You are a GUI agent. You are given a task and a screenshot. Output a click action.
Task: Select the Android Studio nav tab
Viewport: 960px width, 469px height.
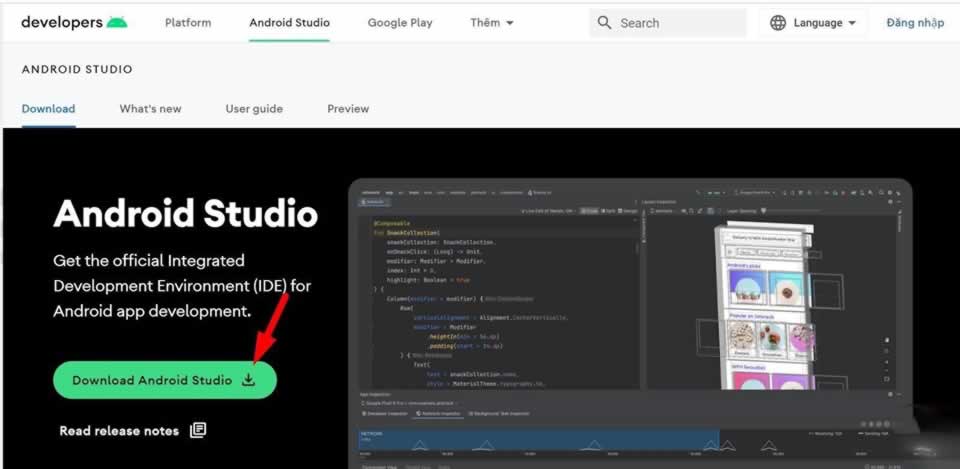pyautogui.click(x=289, y=23)
